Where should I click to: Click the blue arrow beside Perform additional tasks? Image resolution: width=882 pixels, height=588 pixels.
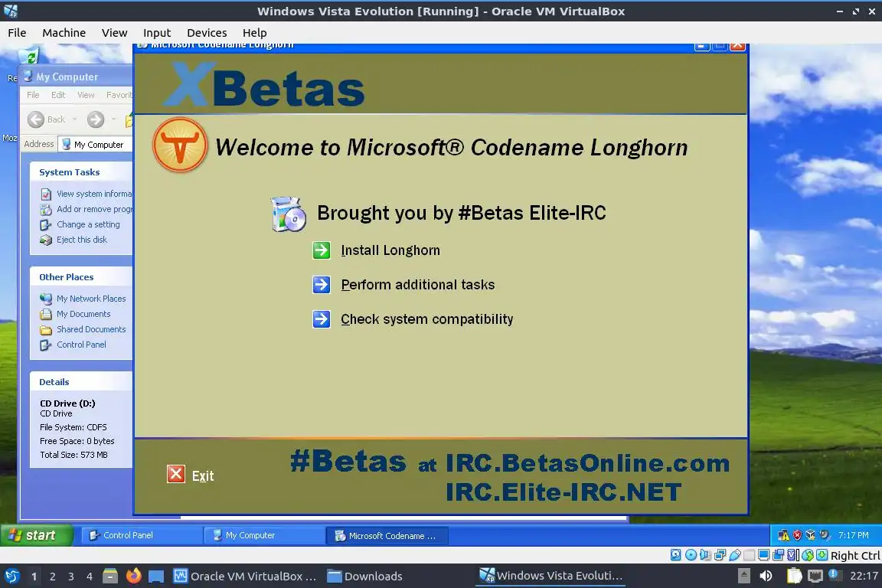click(x=322, y=285)
